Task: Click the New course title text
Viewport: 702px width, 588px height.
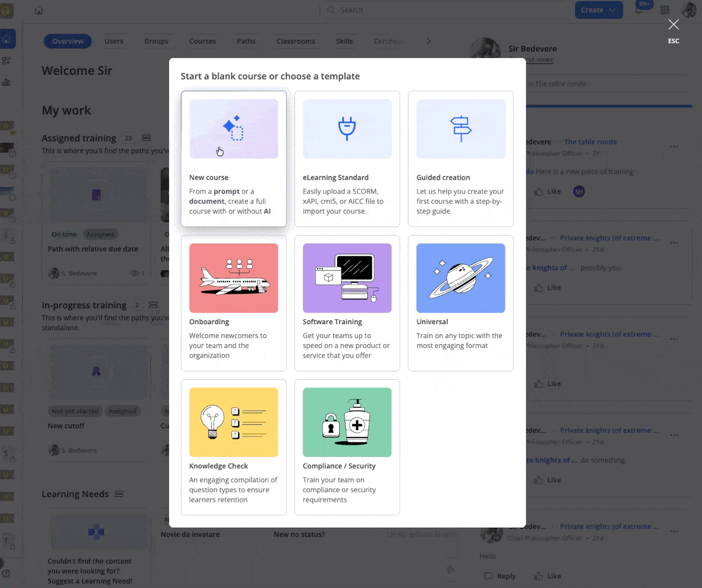Action: point(209,177)
